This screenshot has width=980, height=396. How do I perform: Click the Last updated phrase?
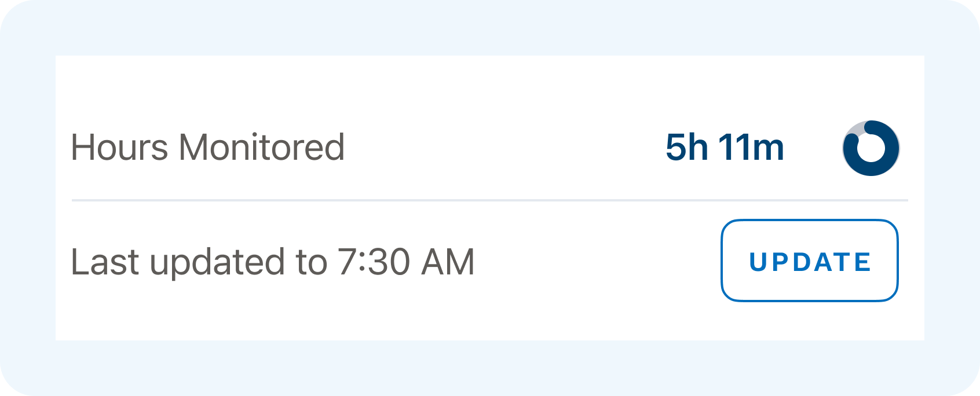pos(178,262)
